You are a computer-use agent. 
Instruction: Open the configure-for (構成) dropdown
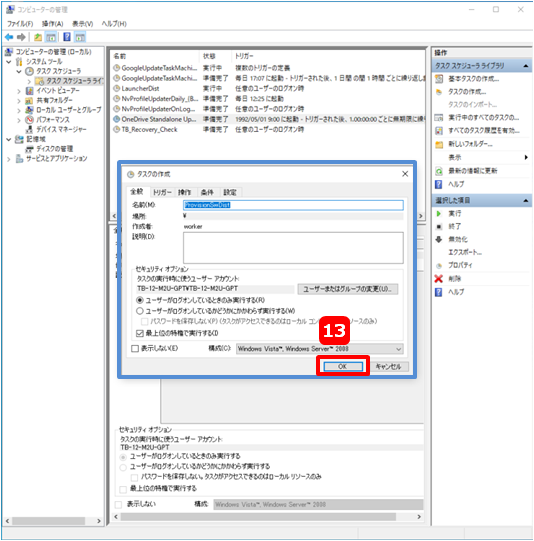pos(319,349)
